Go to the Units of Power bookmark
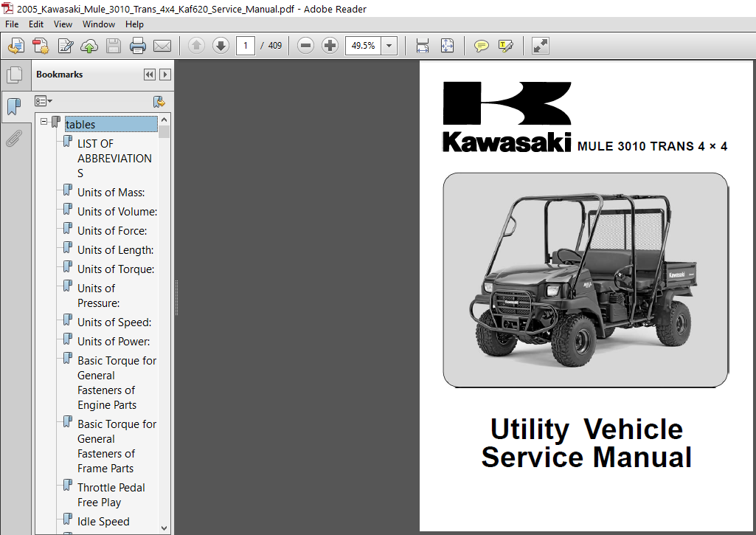 tap(114, 341)
